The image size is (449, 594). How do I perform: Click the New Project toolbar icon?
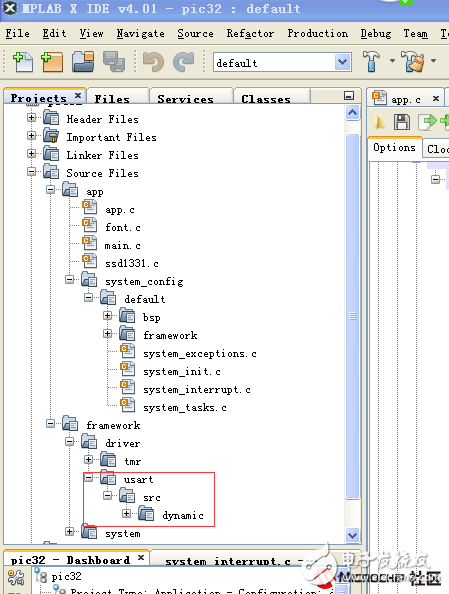(52, 62)
